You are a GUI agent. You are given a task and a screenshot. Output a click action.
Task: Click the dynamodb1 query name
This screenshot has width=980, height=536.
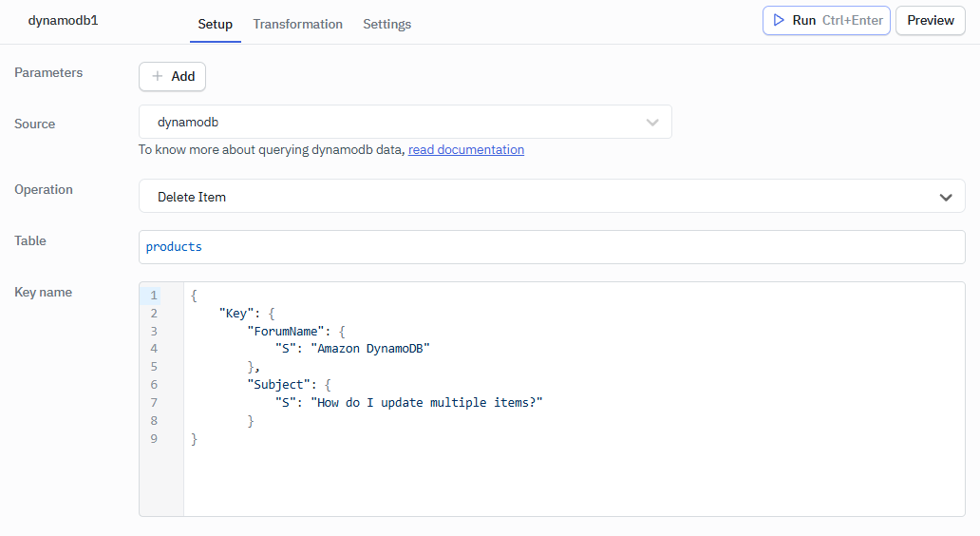coord(63,20)
